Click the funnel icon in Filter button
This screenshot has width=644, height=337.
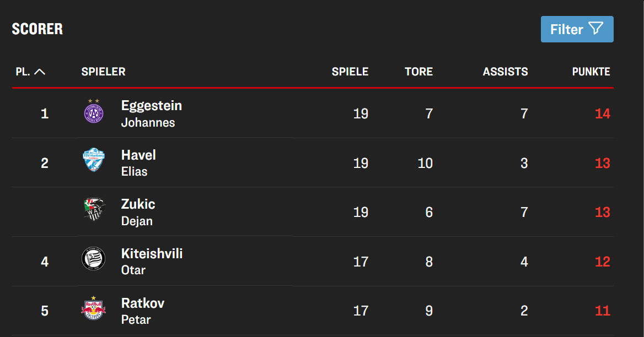pyautogui.click(x=596, y=29)
